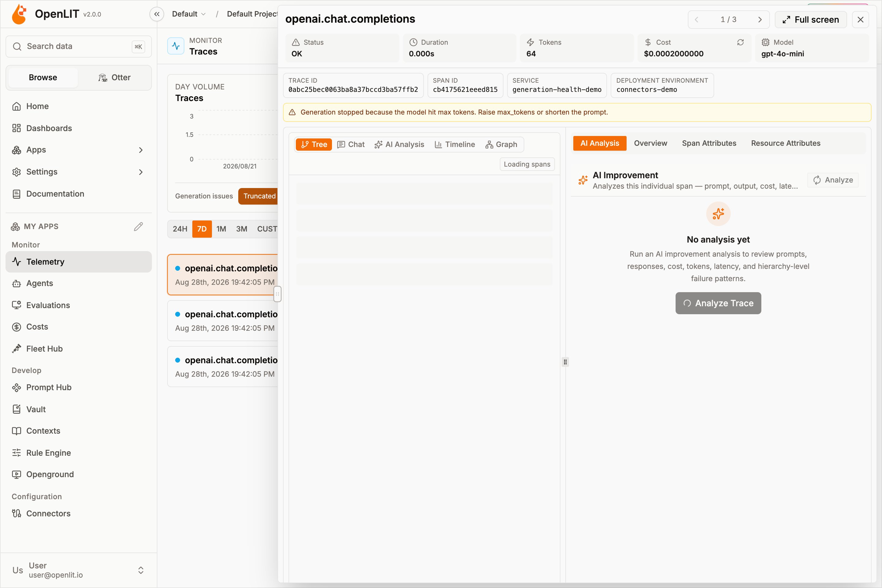Select the orange AI Analysis details tab
The height and width of the screenshot is (588, 882).
point(600,143)
